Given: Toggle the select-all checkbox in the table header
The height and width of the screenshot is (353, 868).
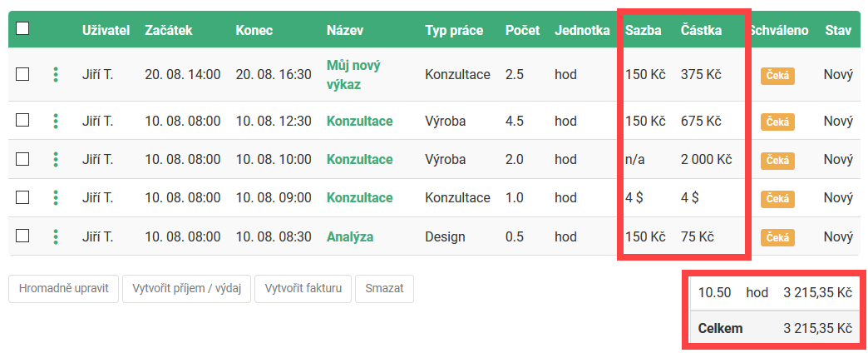Looking at the screenshot, I should point(22,28).
